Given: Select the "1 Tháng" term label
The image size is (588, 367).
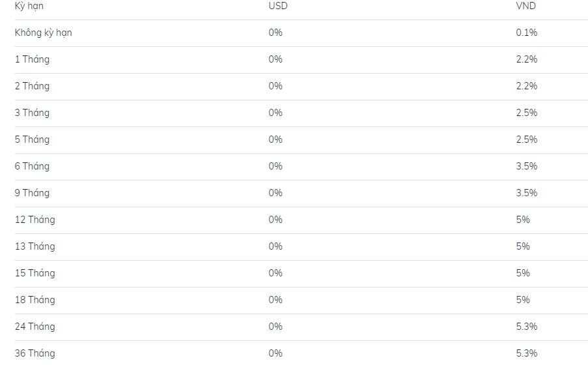Looking at the screenshot, I should point(32,59).
